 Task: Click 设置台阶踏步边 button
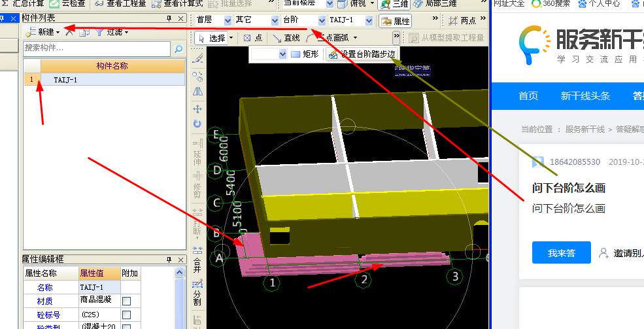pos(362,54)
